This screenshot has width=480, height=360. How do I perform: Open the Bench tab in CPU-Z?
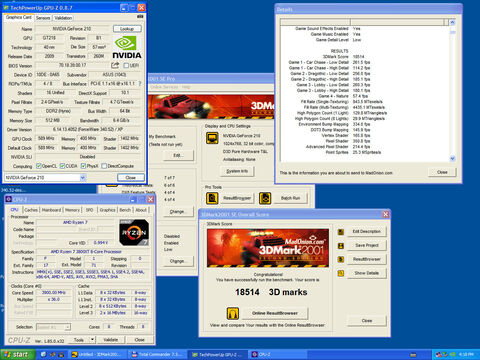(125, 210)
